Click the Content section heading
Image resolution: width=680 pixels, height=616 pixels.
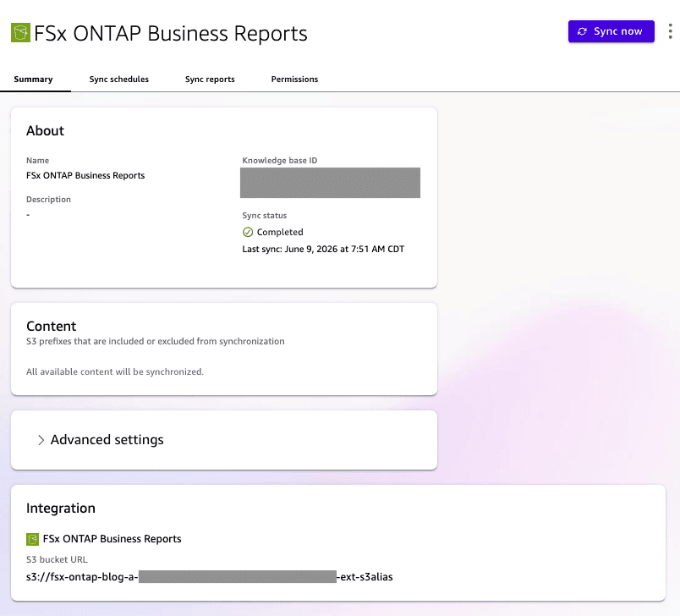(x=52, y=327)
